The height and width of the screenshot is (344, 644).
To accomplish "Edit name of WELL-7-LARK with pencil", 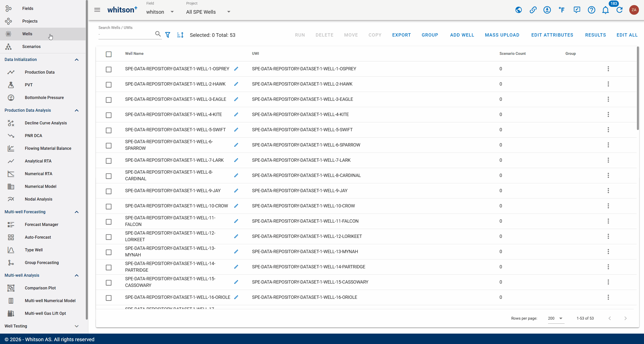I will pyautogui.click(x=236, y=160).
